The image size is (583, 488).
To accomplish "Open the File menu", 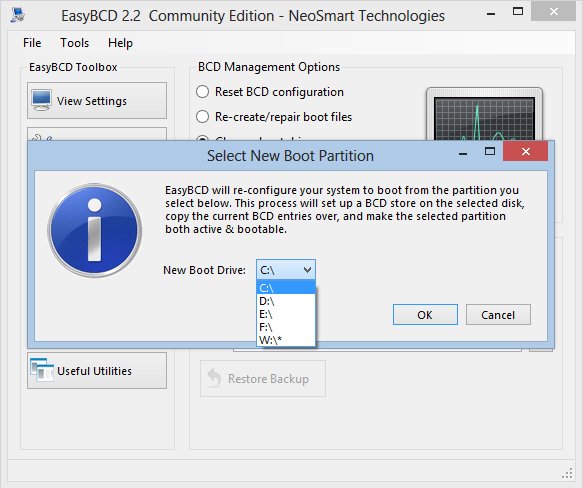I will coord(32,43).
